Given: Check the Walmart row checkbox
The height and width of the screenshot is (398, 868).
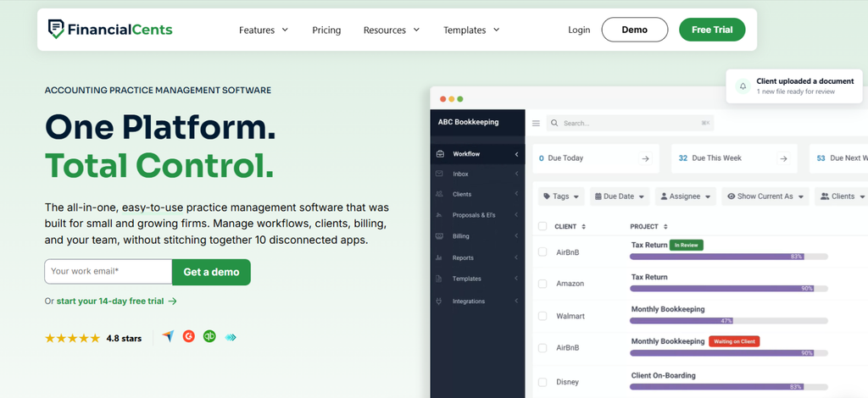Looking at the screenshot, I should click(542, 316).
